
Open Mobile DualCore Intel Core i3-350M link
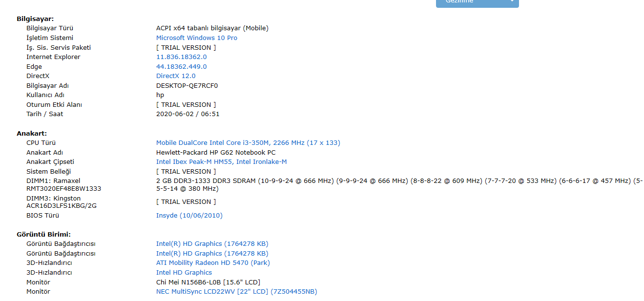[248, 142]
